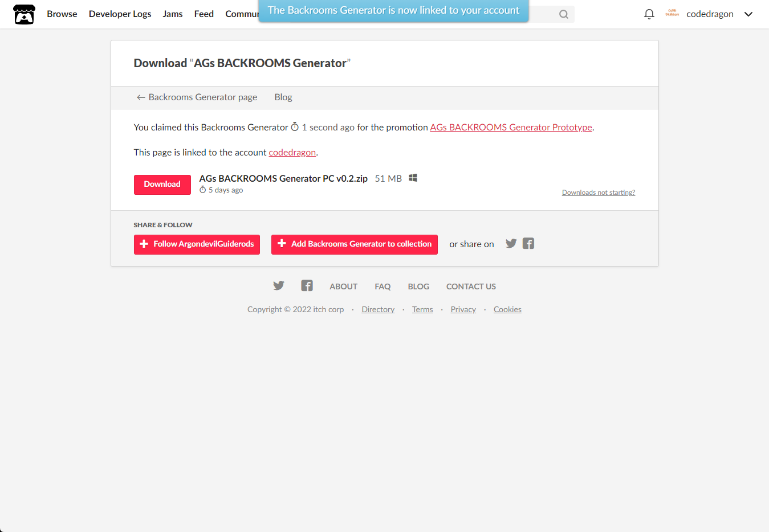Follow ArgondevilGuiderods
Image resolution: width=769 pixels, height=532 pixels.
pyautogui.click(x=197, y=244)
